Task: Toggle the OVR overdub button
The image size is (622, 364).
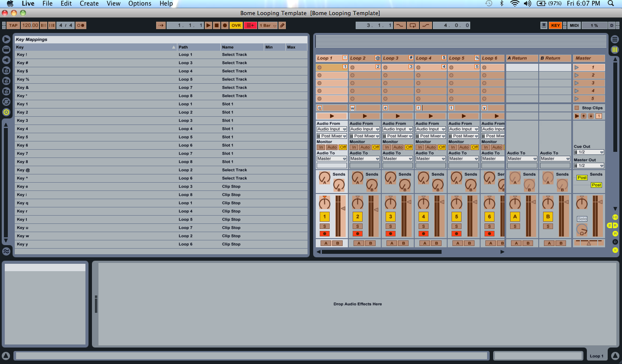Action: coord(236,26)
